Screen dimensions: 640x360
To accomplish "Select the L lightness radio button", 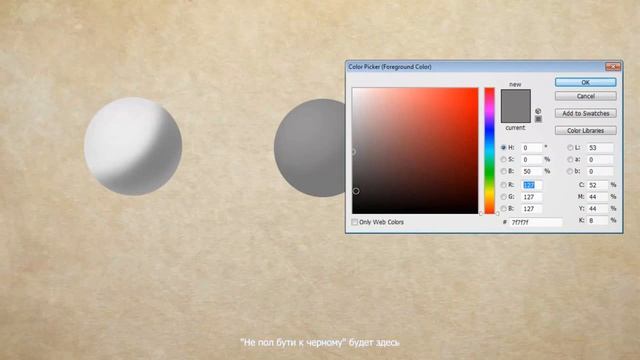I will [x=570, y=147].
